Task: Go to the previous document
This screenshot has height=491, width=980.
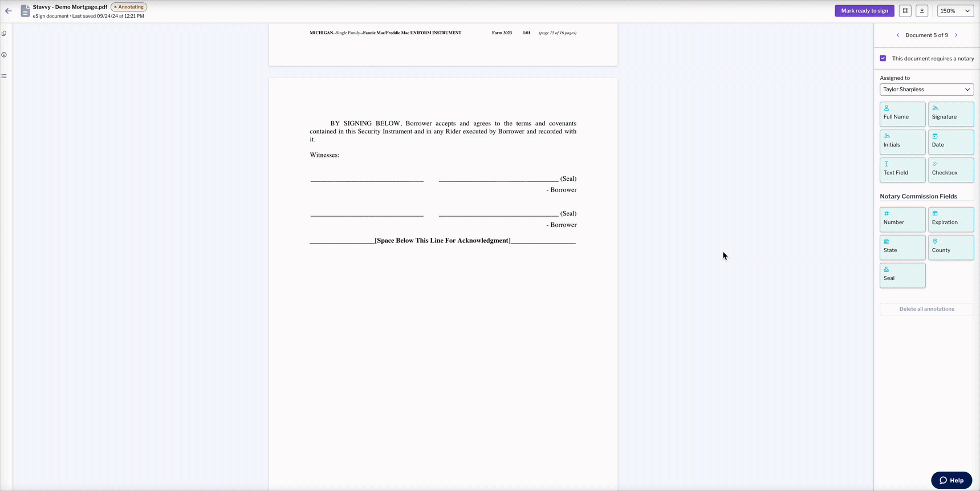Action: [x=898, y=35]
